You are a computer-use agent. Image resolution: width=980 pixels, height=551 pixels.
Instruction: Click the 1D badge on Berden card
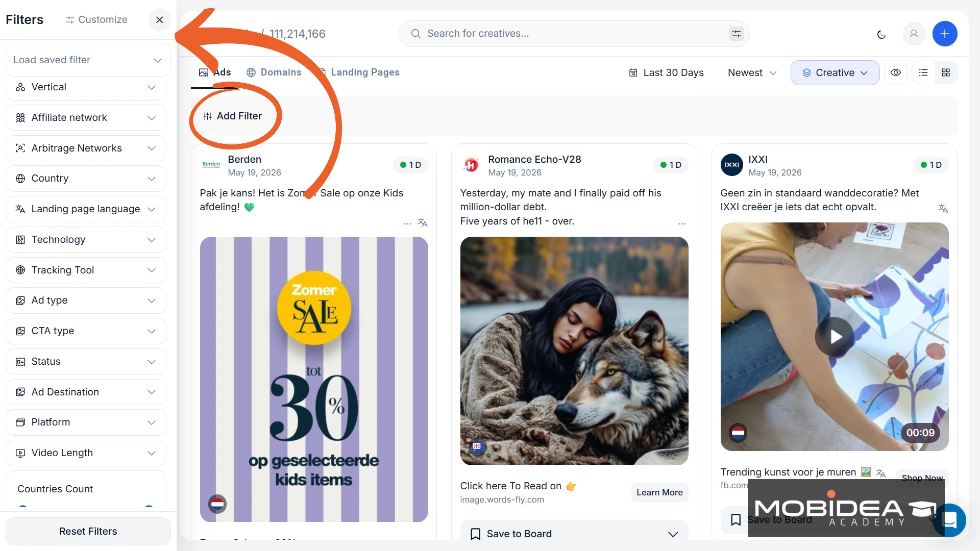(411, 165)
